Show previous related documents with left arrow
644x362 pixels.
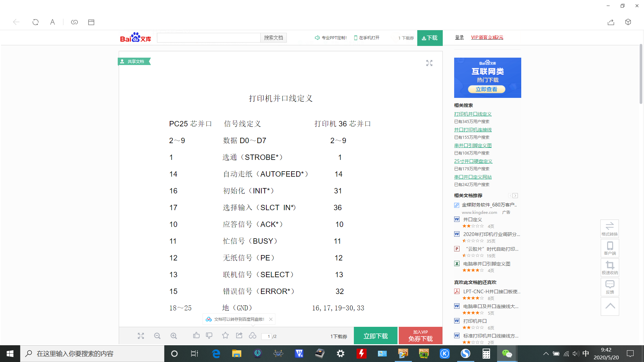(510, 195)
